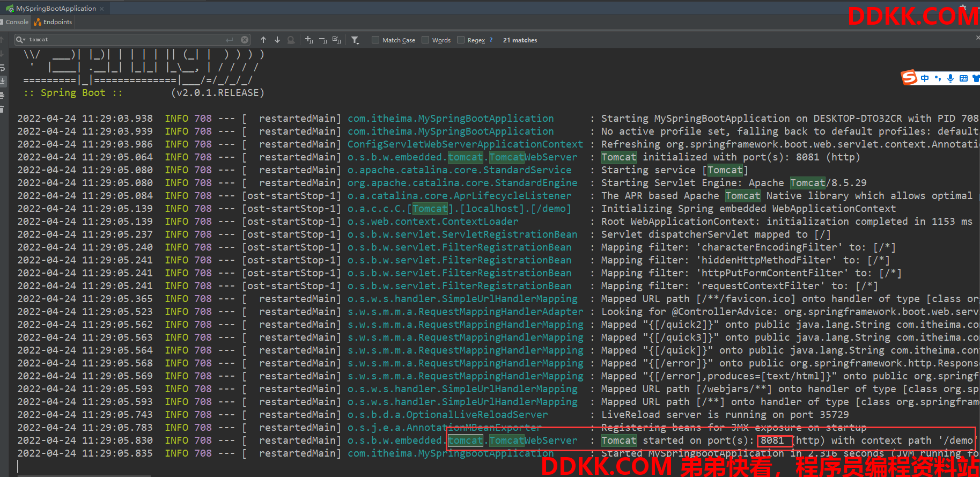Click the 'Starting service [Tomcat]' message
Viewport: 980px width, 477px height.
point(675,170)
